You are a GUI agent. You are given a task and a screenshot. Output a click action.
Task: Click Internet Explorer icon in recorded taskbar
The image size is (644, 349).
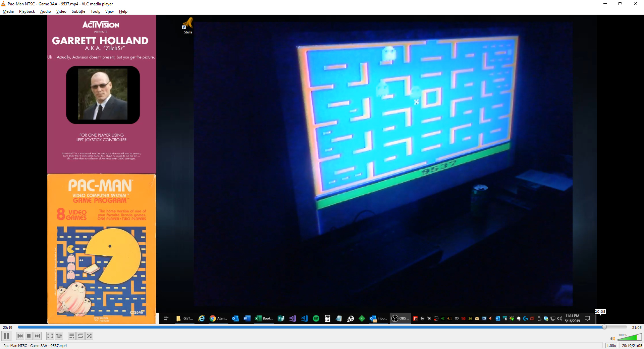click(202, 318)
